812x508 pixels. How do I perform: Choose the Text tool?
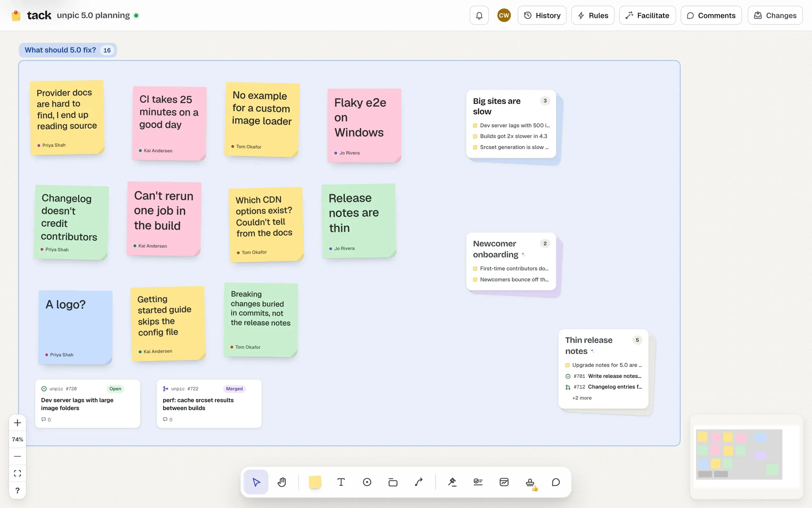(x=341, y=482)
